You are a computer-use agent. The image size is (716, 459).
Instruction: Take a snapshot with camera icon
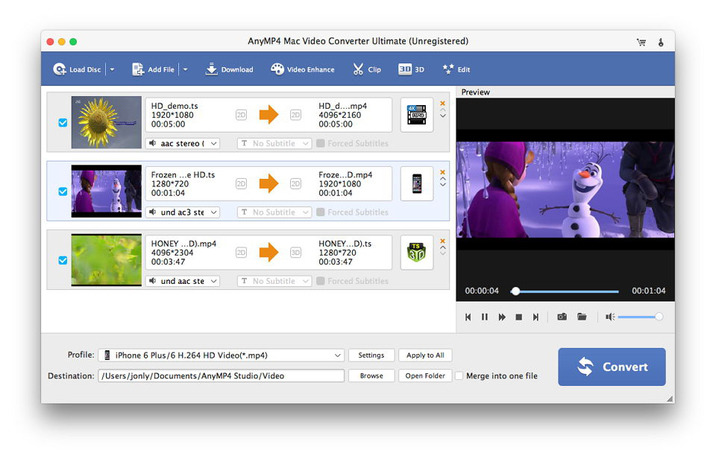(562, 317)
